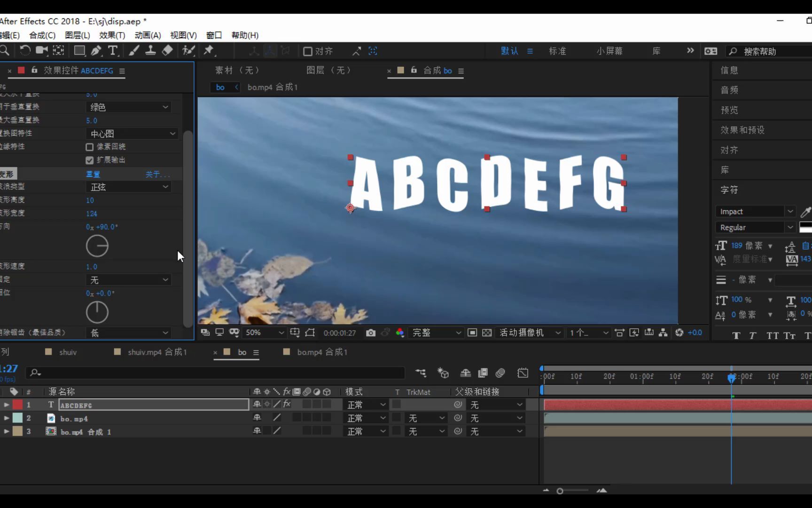Open 绿色 vertical displacement channel dropdown

(128, 107)
